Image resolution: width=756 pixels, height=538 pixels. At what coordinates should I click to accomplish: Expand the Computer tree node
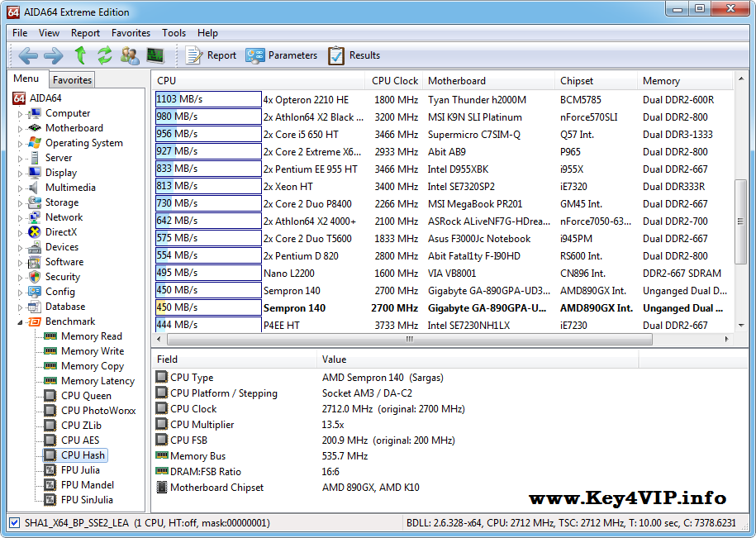[20, 114]
